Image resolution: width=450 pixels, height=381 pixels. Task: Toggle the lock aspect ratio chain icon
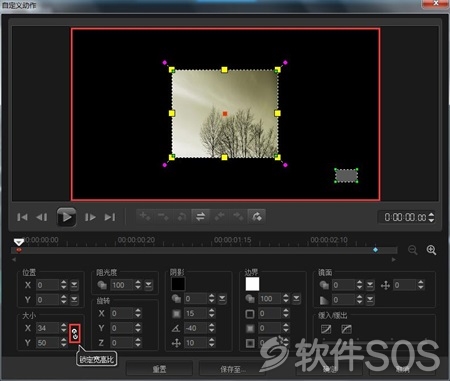coord(75,333)
